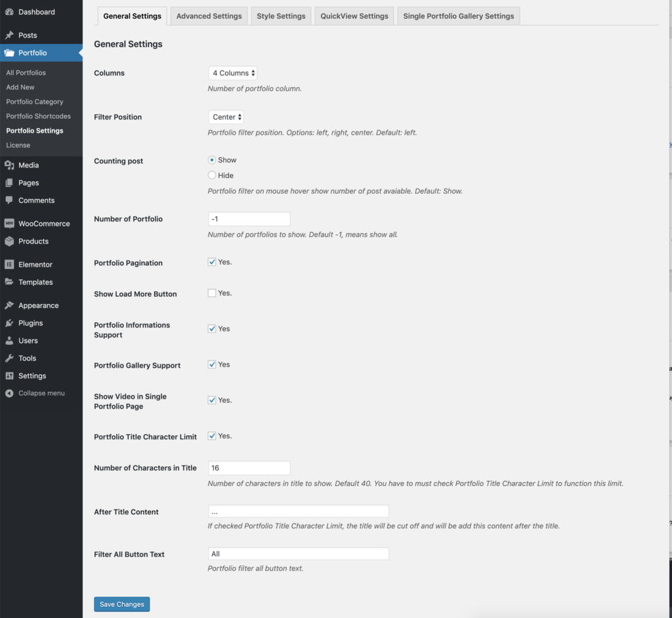672x618 pixels.
Task: Enable the Show Load More Button checkbox
Action: tap(211, 292)
